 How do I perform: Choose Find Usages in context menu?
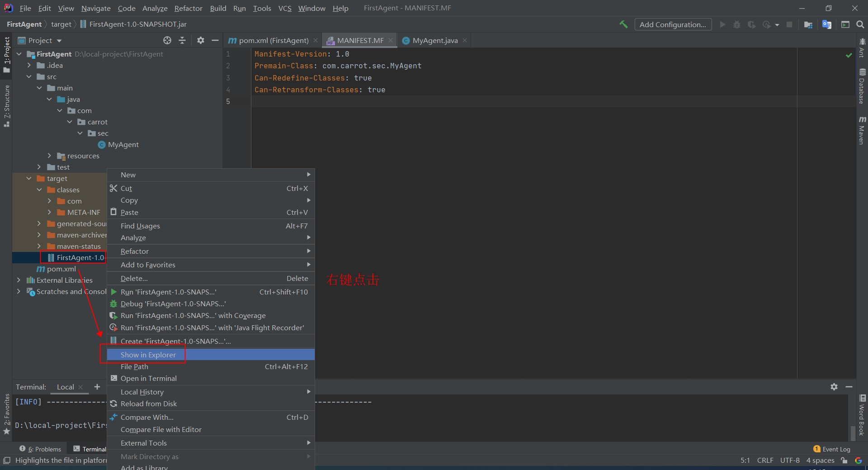pyautogui.click(x=211, y=226)
